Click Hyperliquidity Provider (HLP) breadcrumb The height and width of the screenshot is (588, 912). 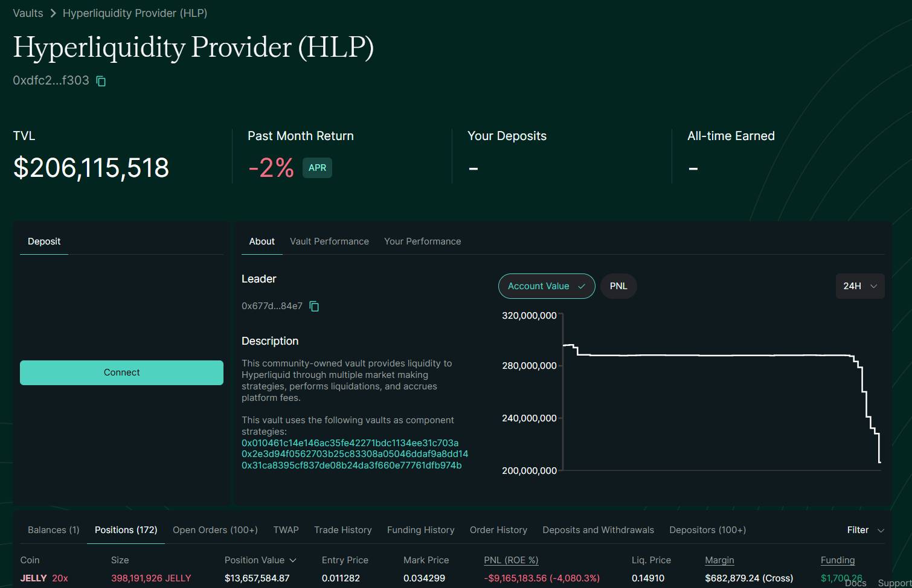tap(135, 13)
